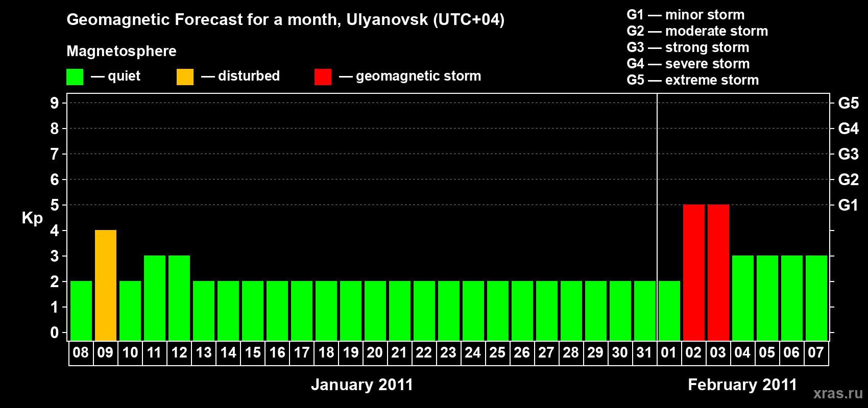Click date label 05 on the axis
The image size is (868, 408).
click(767, 352)
